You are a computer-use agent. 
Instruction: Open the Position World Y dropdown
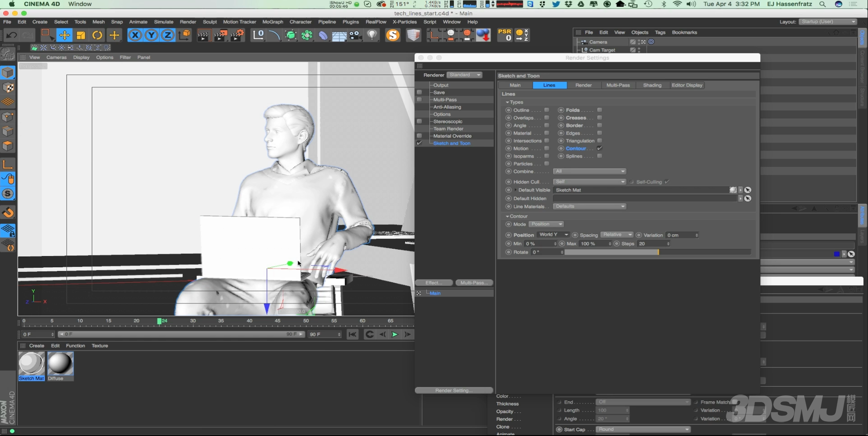point(553,235)
